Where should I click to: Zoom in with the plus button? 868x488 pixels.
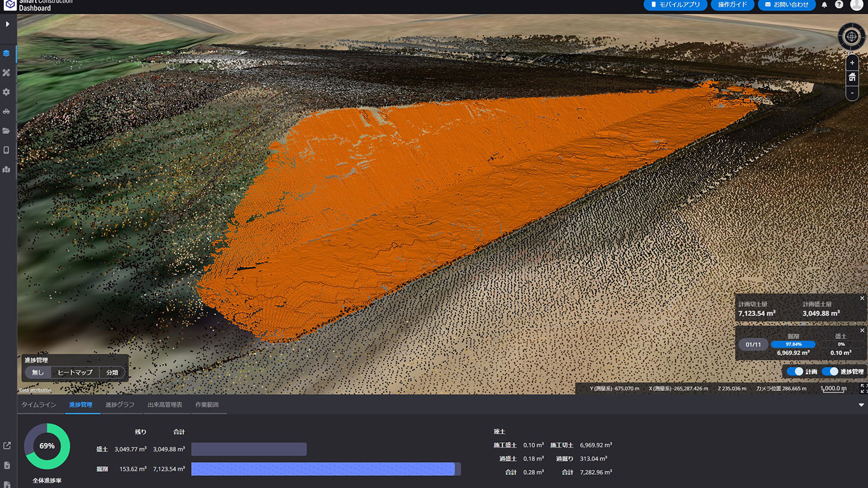[x=852, y=63]
